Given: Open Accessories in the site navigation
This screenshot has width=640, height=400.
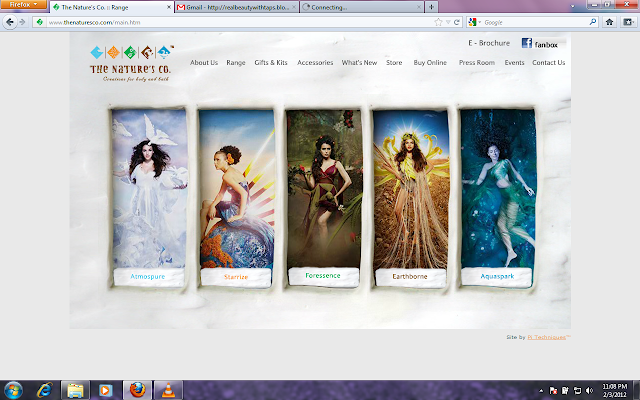Looking at the screenshot, I should pos(315,62).
